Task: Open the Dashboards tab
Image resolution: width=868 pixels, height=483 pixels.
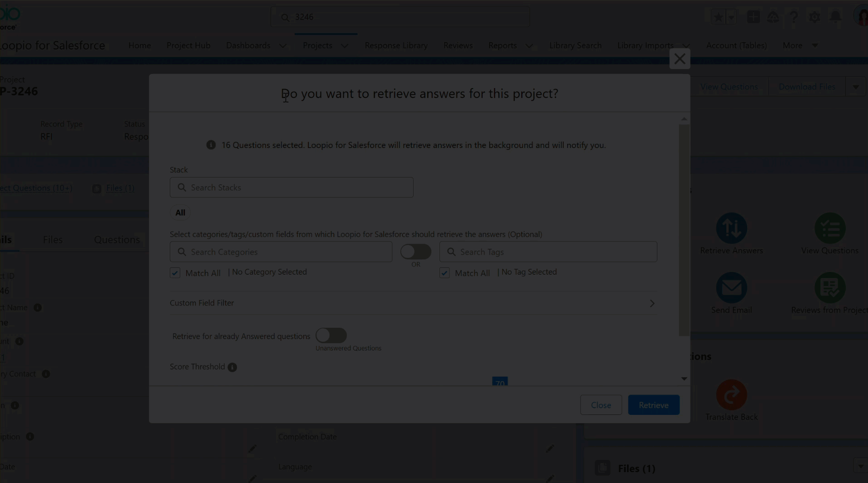Action: point(248,45)
